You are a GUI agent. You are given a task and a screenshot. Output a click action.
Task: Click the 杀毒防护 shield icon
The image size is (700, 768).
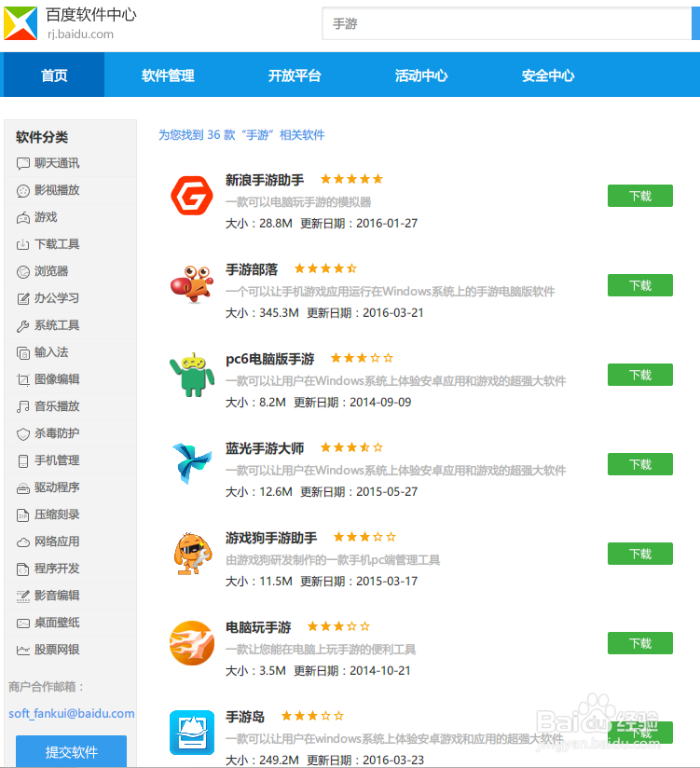click(x=23, y=434)
